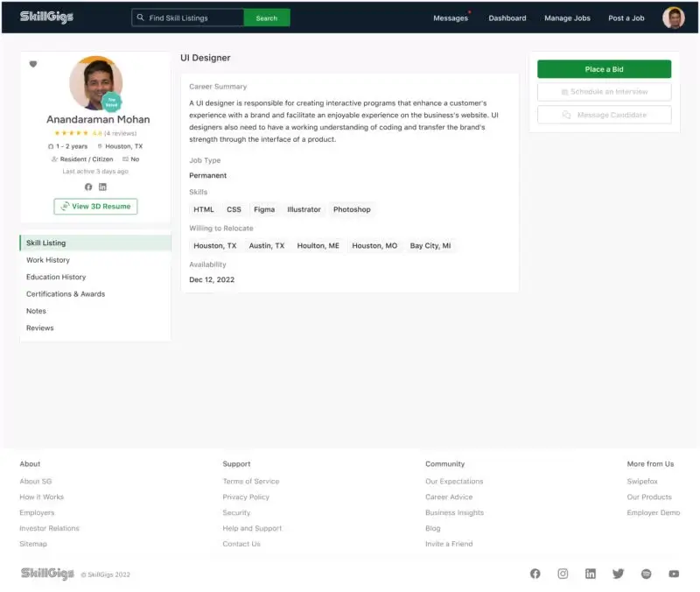Select Certifications & Awards sidebar tab
Image resolution: width=700 pixels, height=592 pixels.
point(66,294)
